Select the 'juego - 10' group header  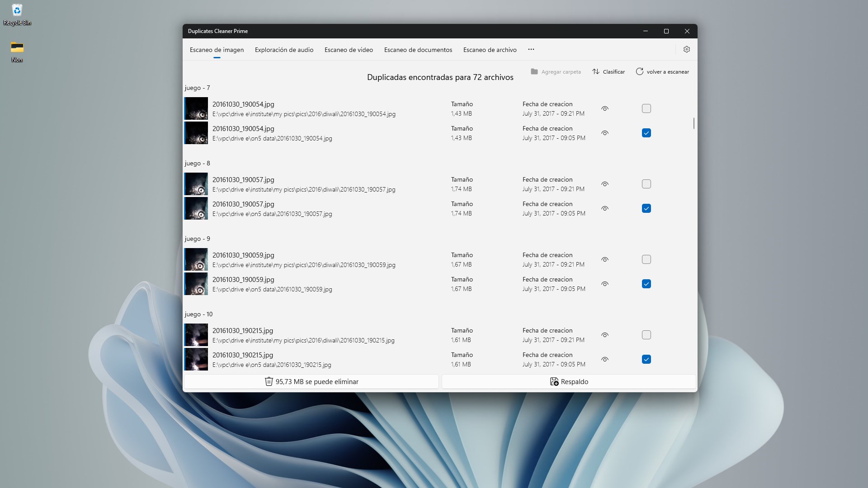pyautogui.click(x=198, y=314)
